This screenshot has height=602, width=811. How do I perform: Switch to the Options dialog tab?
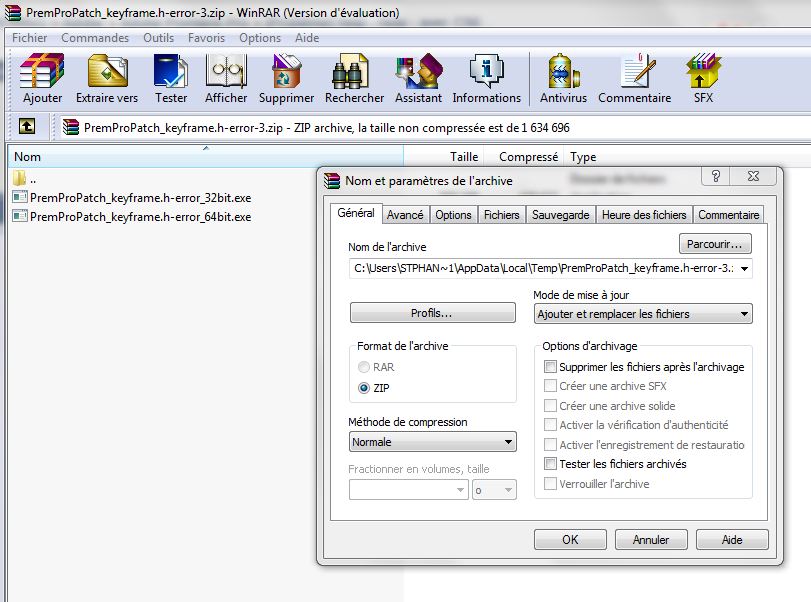(x=453, y=215)
